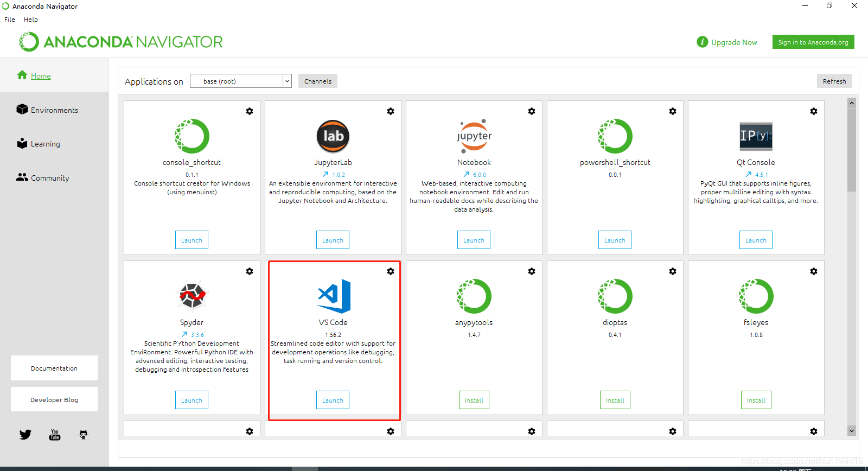Open the Twitter link icon
Screen dimensions: 868x471
click(25, 435)
